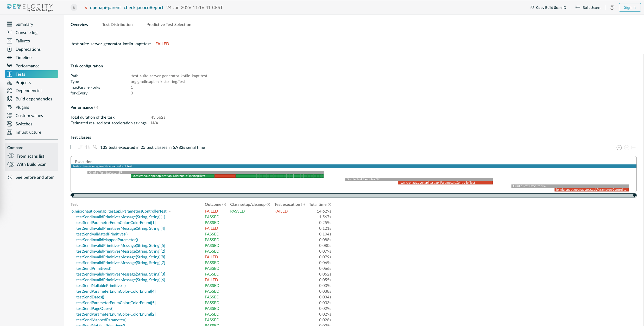644x326 pixels.
Task: Open io.micronaut.openapi.test.api.ParametersControllerTest class link
Action: pos(118,211)
